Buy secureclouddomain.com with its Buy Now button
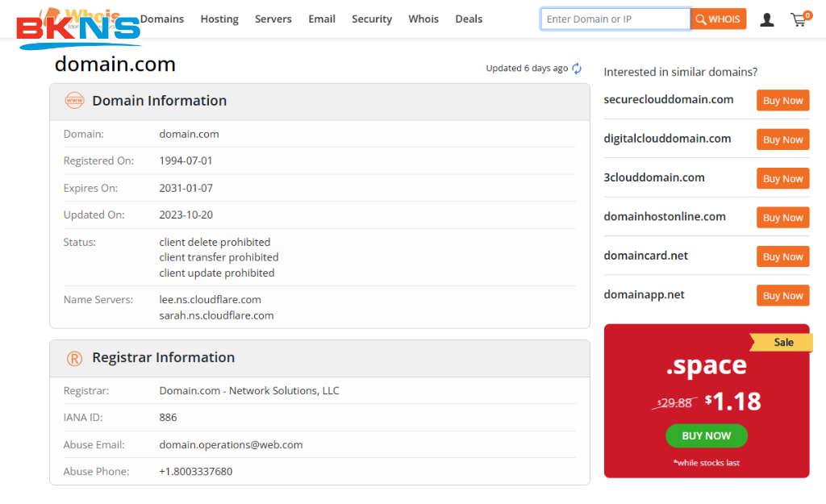This screenshot has width=826, height=504. coord(782,100)
